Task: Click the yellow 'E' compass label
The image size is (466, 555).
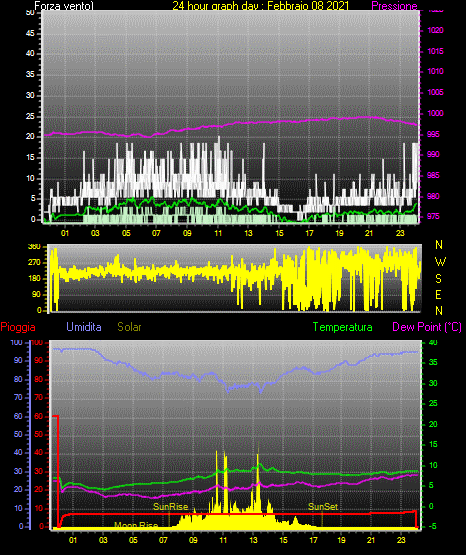Action: [x=438, y=294]
